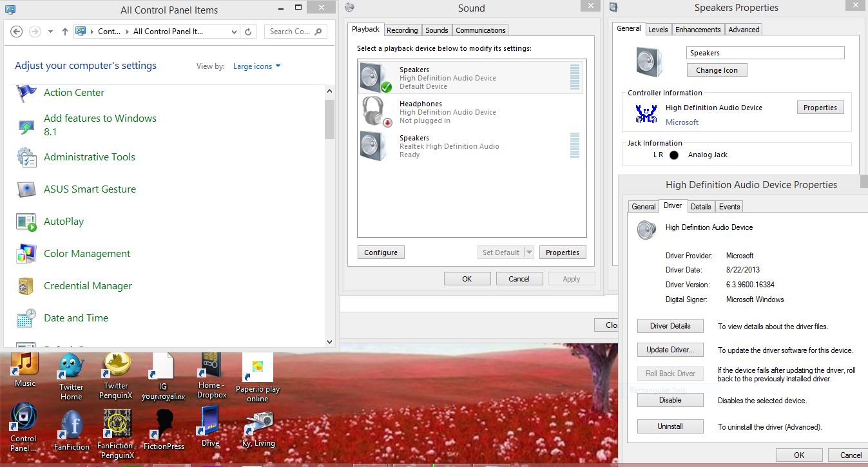Click the Refresh button beside the address bar
Screen dimensions: 868x467
coord(249,32)
